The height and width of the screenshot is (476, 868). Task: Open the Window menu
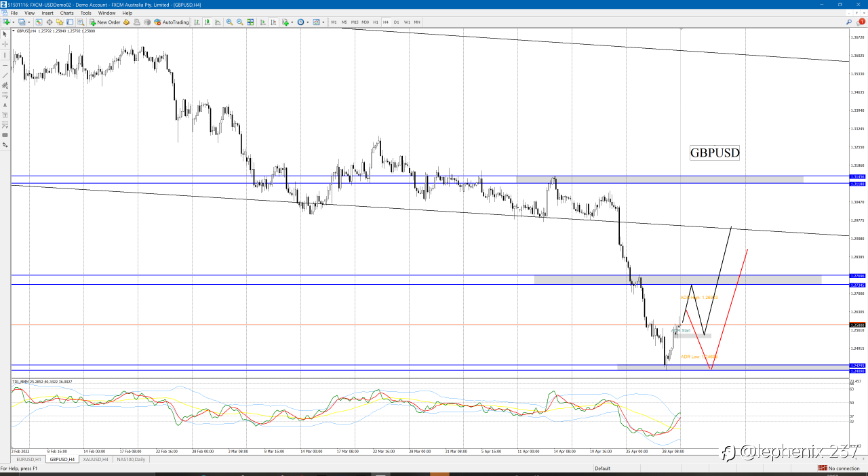coord(106,13)
